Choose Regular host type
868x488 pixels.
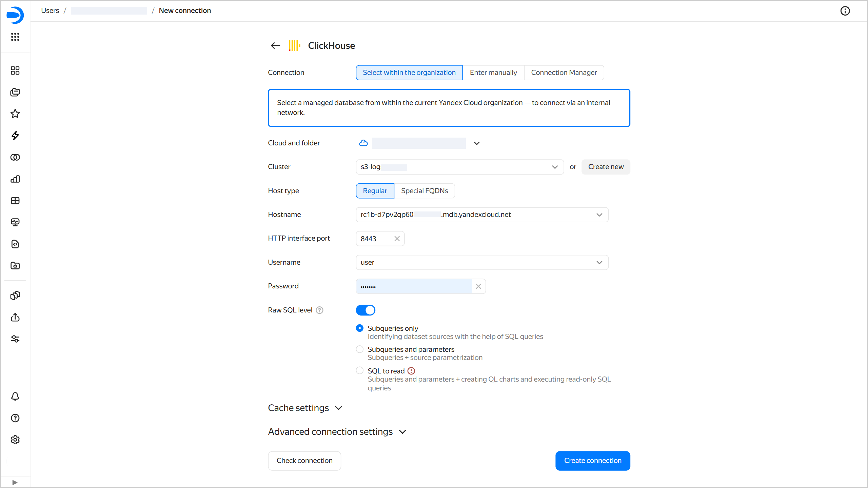coord(375,191)
